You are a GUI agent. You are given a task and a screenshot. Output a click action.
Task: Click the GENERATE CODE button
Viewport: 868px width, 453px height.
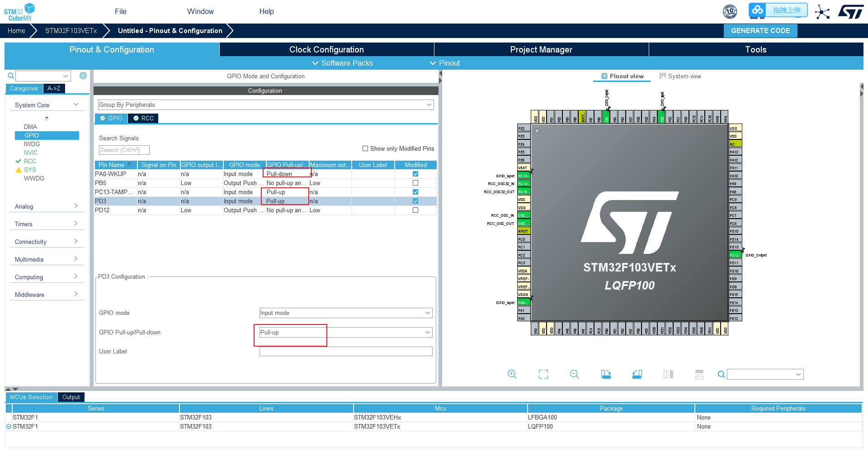coord(760,30)
